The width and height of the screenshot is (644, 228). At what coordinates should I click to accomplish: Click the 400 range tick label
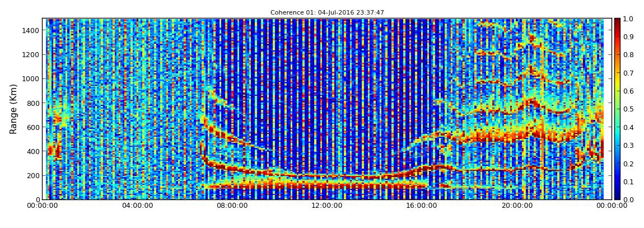[33, 152]
